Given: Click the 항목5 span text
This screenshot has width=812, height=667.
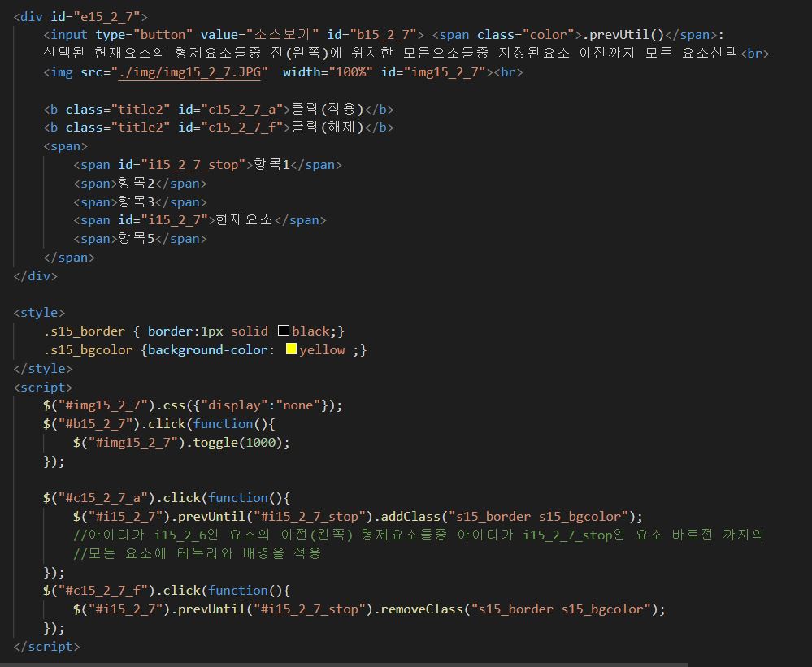Looking at the screenshot, I should 137,239.
